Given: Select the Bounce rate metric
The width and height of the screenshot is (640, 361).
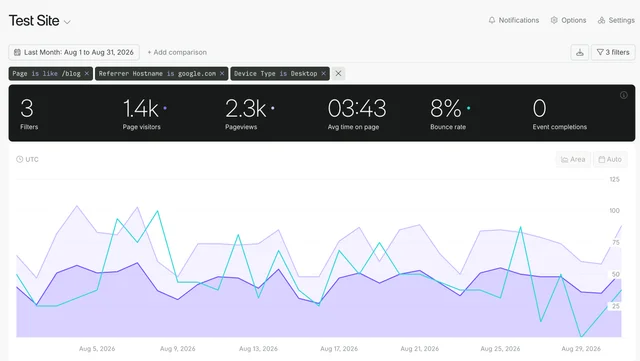Looking at the screenshot, I should pyautogui.click(x=450, y=114).
